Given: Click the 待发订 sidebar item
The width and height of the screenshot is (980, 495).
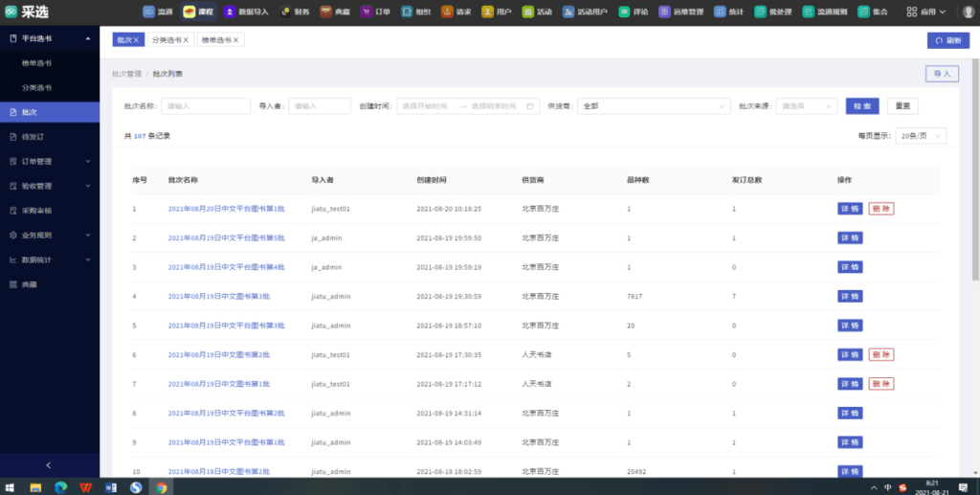Looking at the screenshot, I should click(33, 137).
